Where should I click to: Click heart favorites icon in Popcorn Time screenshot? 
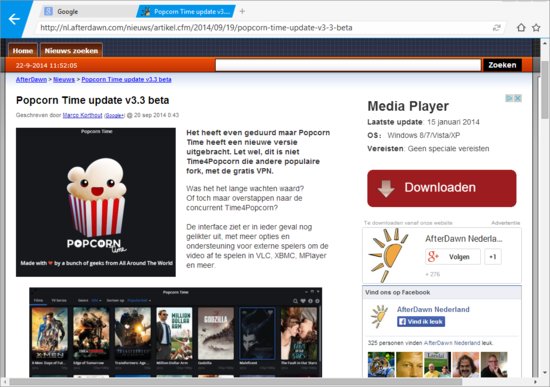(303, 301)
